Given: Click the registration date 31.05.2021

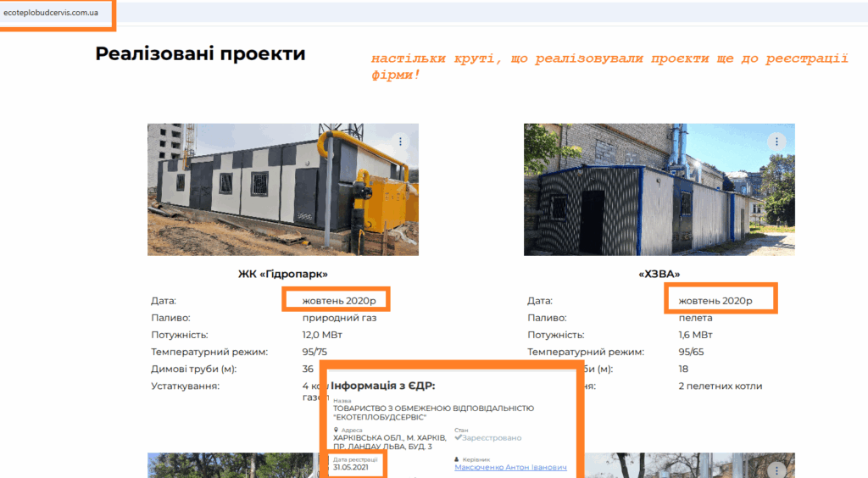Looking at the screenshot, I should pyautogui.click(x=349, y=467).
